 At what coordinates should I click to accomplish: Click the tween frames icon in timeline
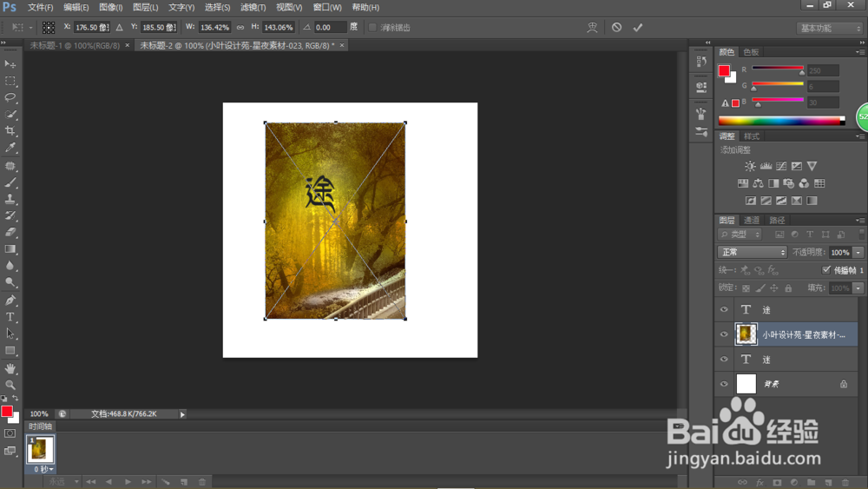point(165,482)
